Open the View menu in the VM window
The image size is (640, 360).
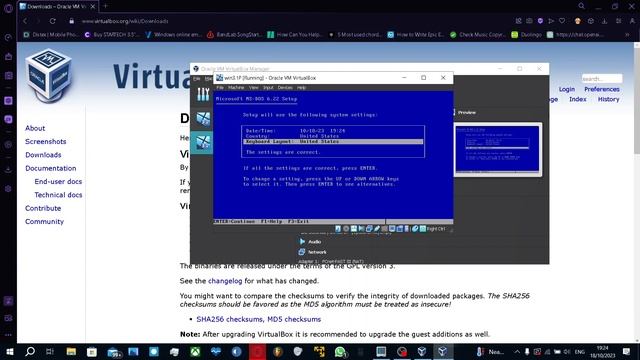[x=253, y=87]
